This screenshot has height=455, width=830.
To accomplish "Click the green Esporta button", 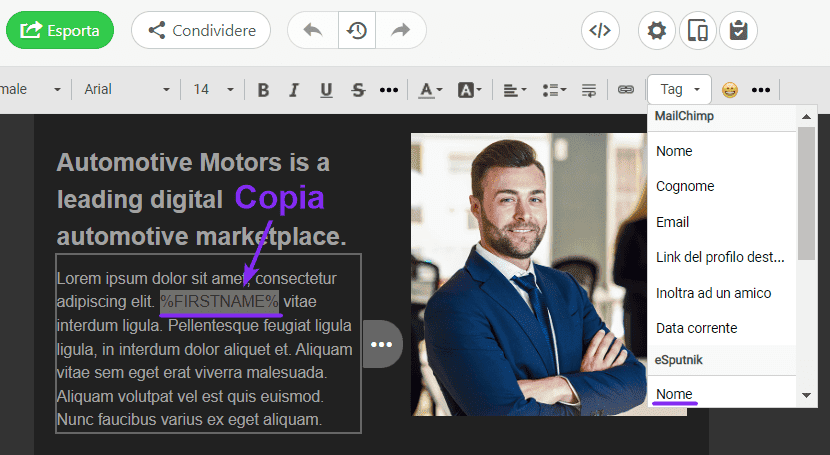I will point(61,30).
